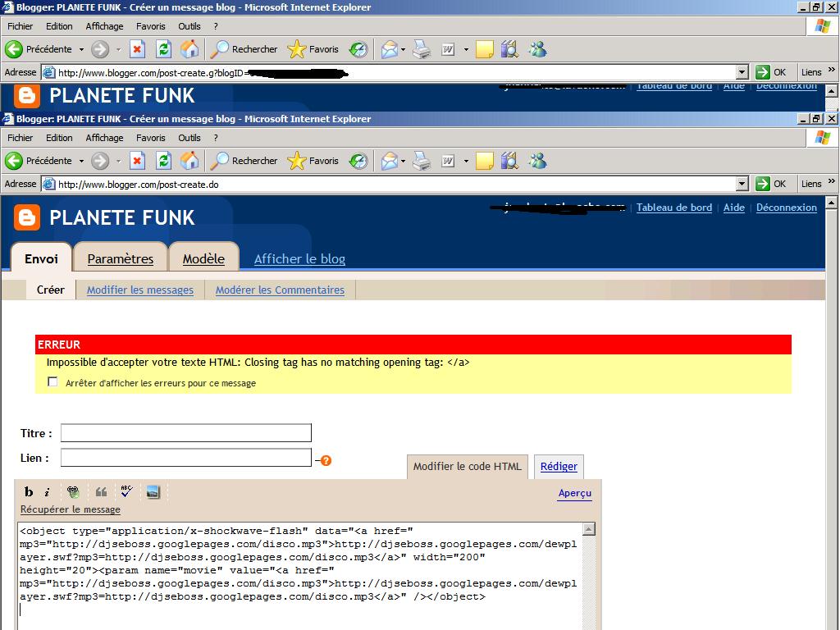Print the page from the background window toolbar

click(x=422, y=49)
